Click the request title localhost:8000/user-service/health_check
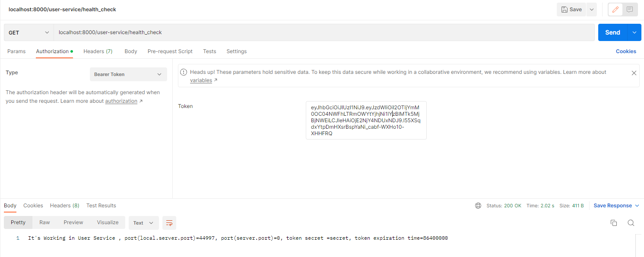 click(62, 10)
